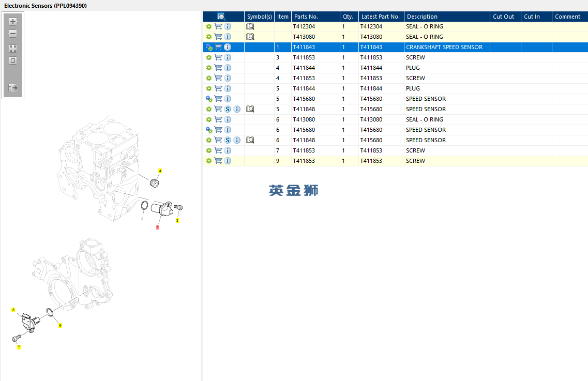Add item 5 SPEED SENSOR T415680 to cart
This screenshot has height=381, width=588.
(218, 99)
